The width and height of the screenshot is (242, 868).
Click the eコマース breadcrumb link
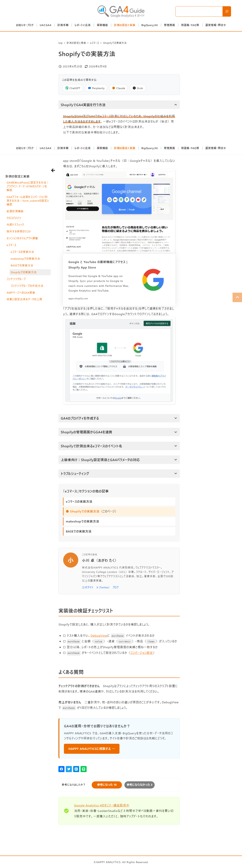tap(95, 43)
